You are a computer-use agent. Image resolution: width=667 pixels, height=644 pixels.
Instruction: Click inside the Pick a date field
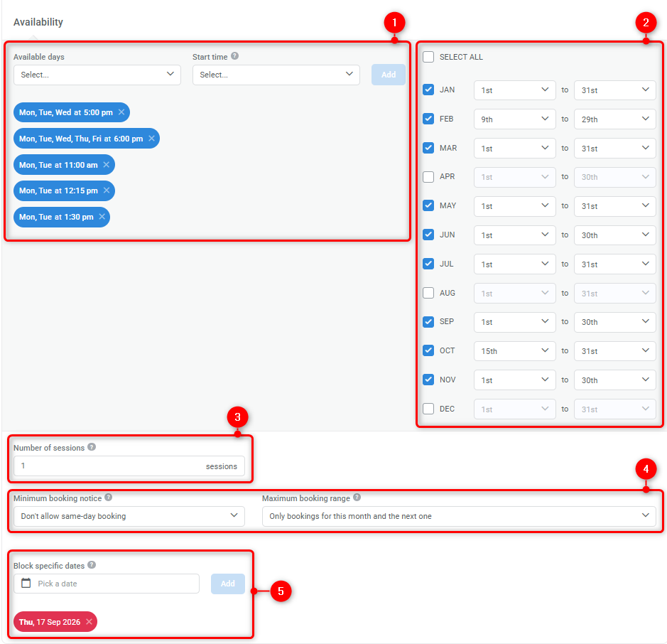click(107, 583)
